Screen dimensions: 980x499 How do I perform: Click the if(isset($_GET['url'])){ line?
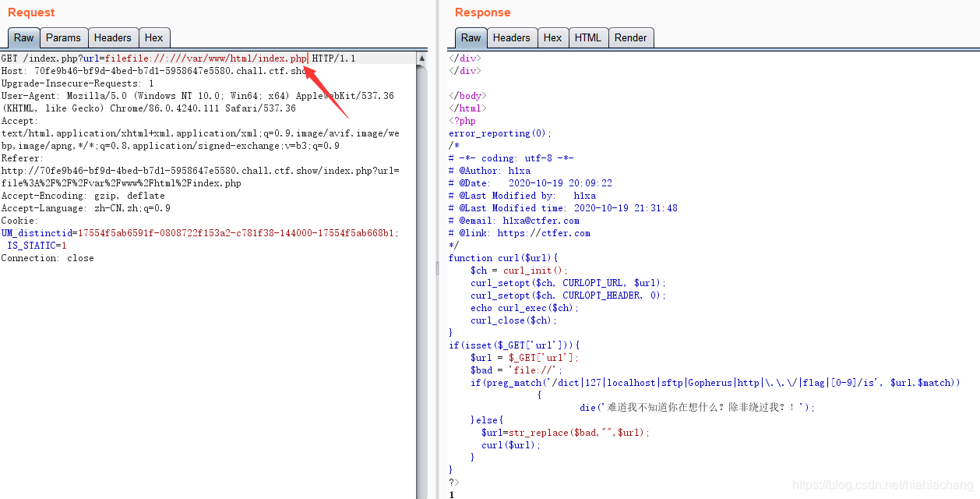click(x=515, y=345)
